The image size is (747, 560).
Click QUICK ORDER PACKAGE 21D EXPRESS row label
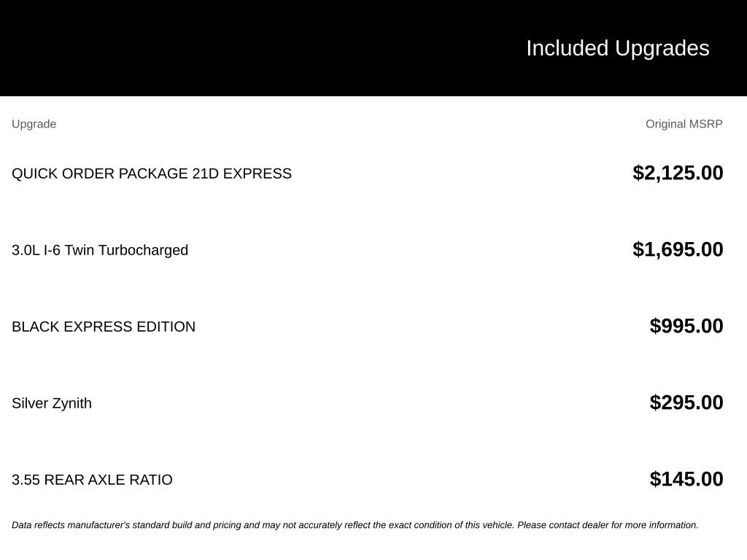152,174
